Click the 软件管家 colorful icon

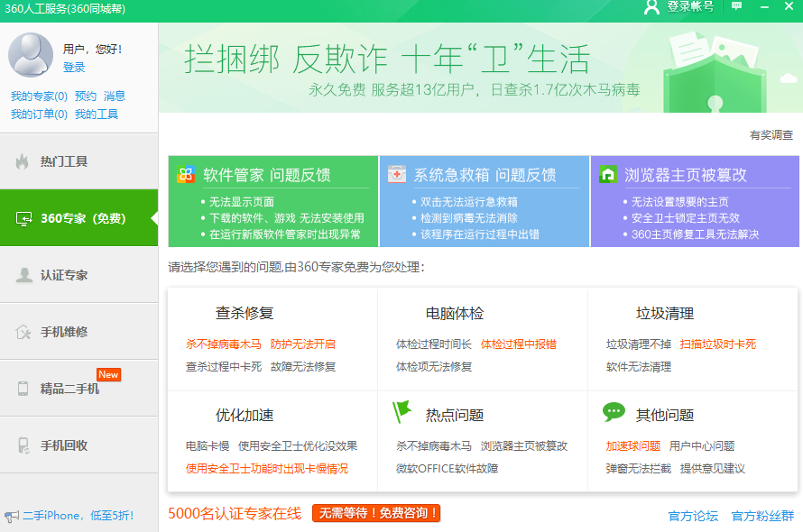pyautogui.click(x=186, y=174)
